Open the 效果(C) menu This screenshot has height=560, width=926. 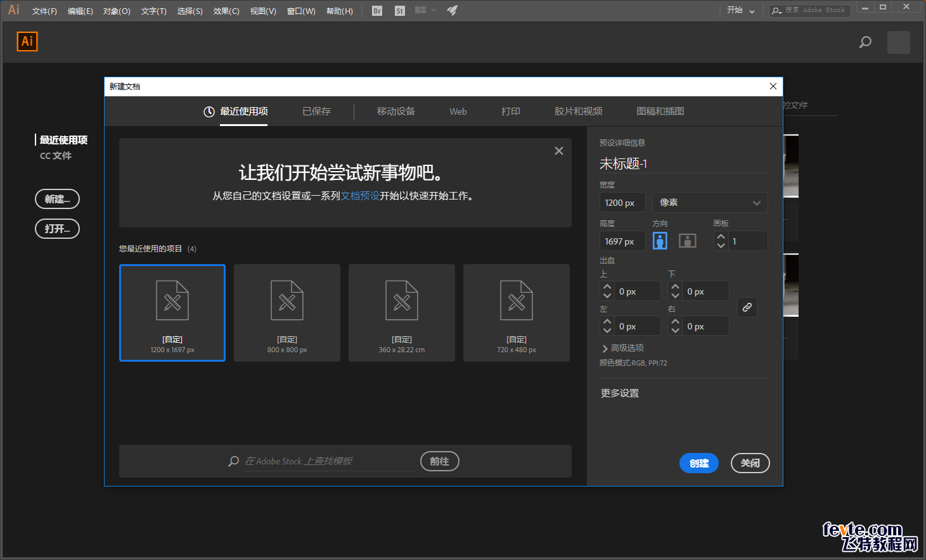(x=226, y=11)
